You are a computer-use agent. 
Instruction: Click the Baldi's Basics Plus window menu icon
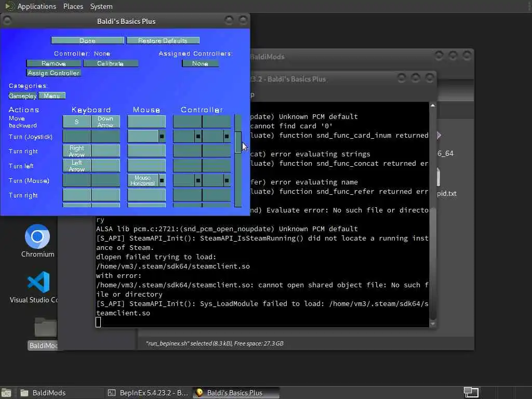(7, 21)
